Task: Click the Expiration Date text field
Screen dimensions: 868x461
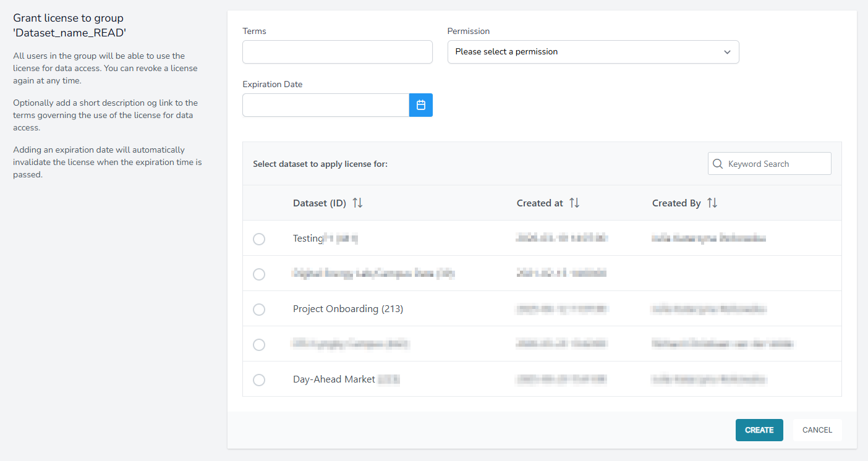Action: 325,105
